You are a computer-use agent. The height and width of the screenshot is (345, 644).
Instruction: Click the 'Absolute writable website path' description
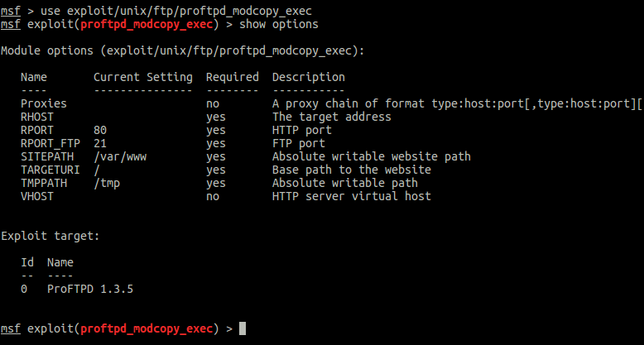click(x=372, y=156)
